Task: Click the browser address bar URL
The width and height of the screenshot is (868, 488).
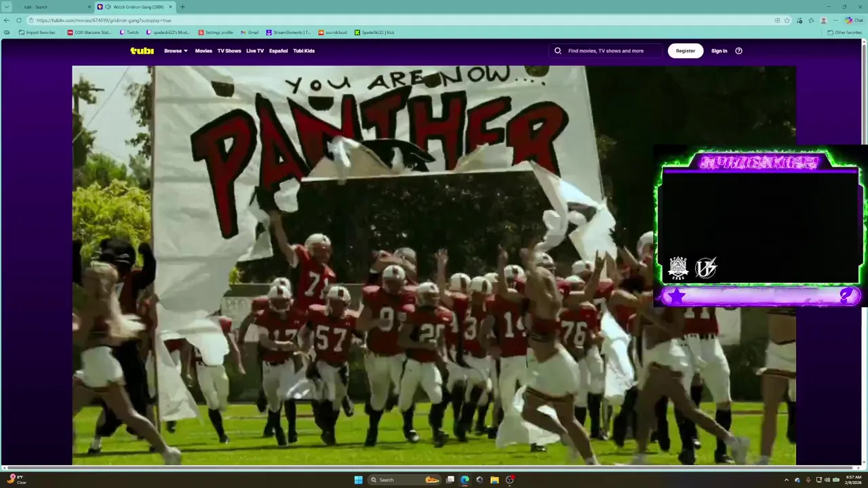Action: pos(104,20)
